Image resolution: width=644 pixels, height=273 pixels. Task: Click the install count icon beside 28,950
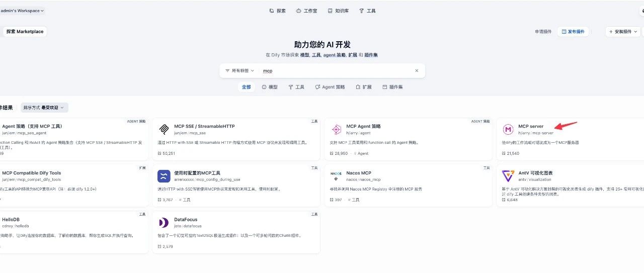332,153
